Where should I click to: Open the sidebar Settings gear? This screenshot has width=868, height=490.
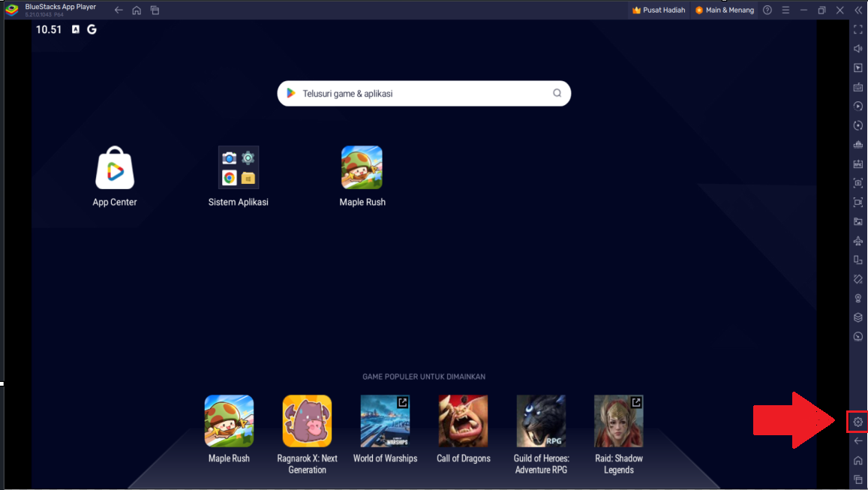tap(857, 422)
